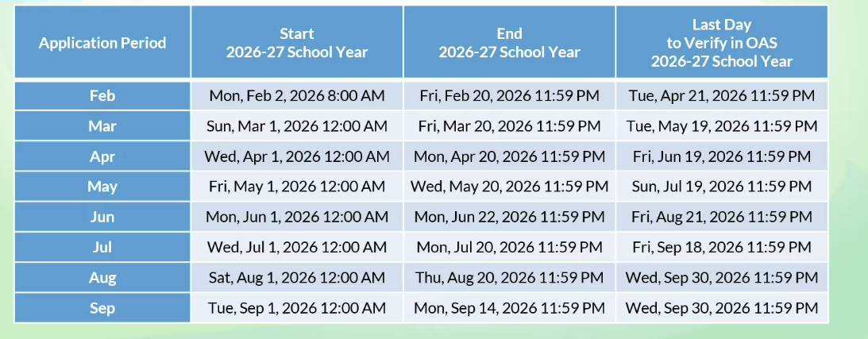Image resolution: width=868 pixels, height=339 pixels.
Task: Select the Fri, Mar 20, 2026 end date cell
Action: point(509,125)
